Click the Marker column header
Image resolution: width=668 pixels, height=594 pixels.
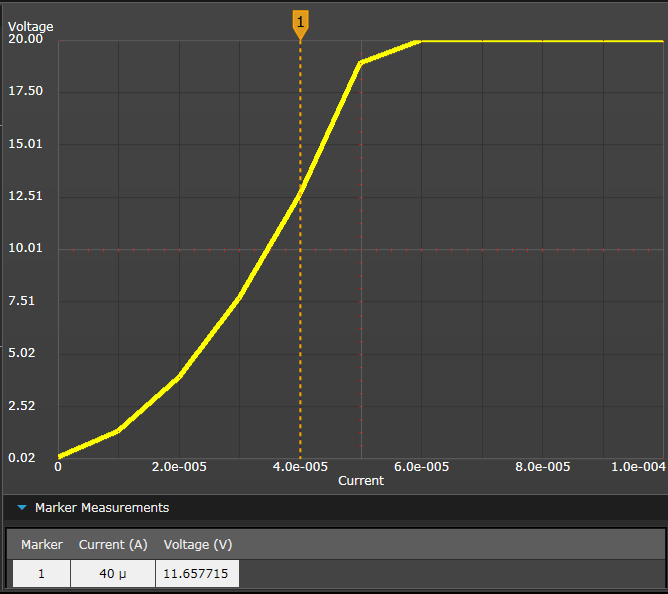pos(42,545)
